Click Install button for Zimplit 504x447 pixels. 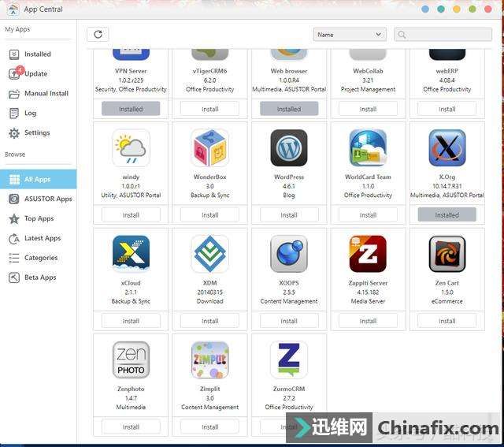coord(210,427)
